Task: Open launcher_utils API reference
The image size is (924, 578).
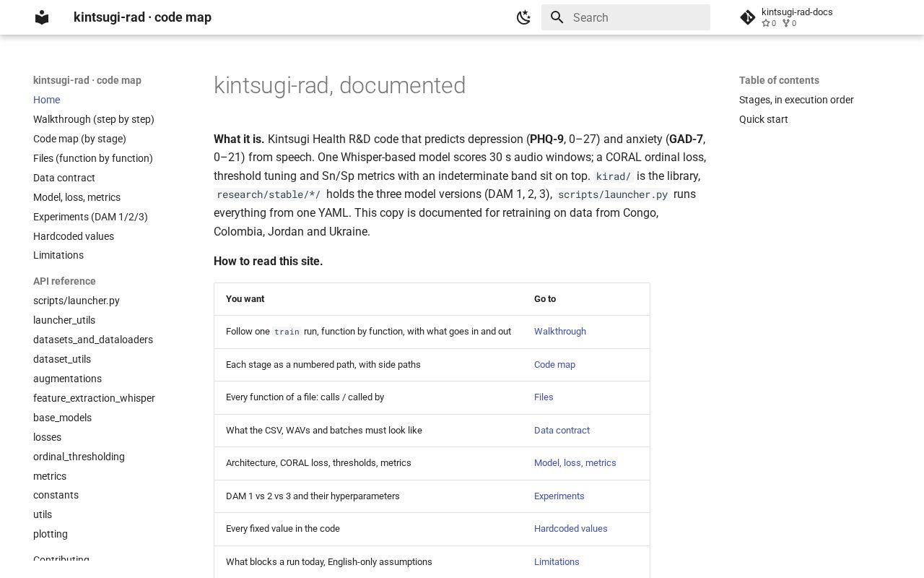Action: (64, 320)
